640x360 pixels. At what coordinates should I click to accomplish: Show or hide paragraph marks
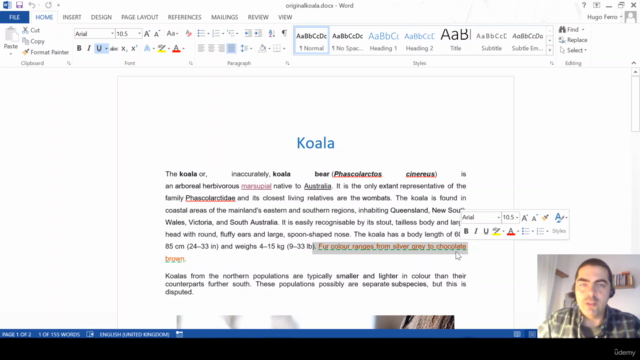click(x=284, y=34)
